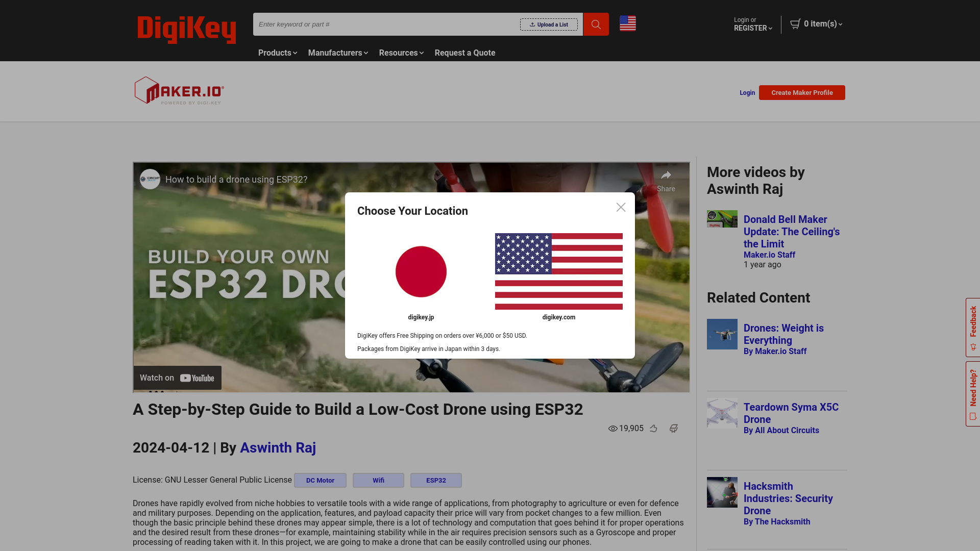
Task: Click By Maker.io Staff under Drones
Action: [775, 352]
